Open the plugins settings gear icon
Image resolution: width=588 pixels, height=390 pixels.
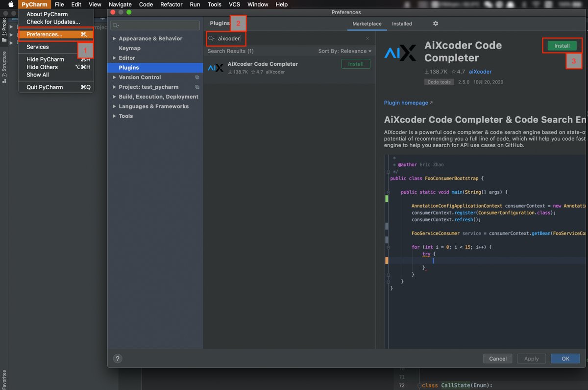point(436,24)
